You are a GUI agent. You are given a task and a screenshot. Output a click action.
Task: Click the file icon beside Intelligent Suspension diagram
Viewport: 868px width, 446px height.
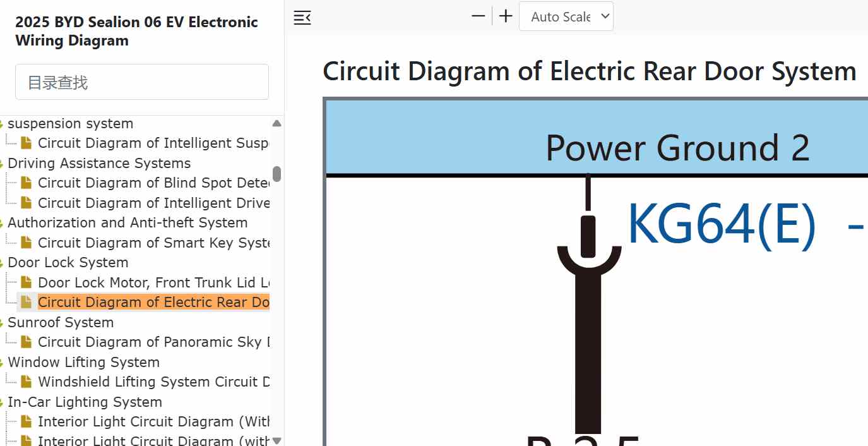tap(26, 143)
